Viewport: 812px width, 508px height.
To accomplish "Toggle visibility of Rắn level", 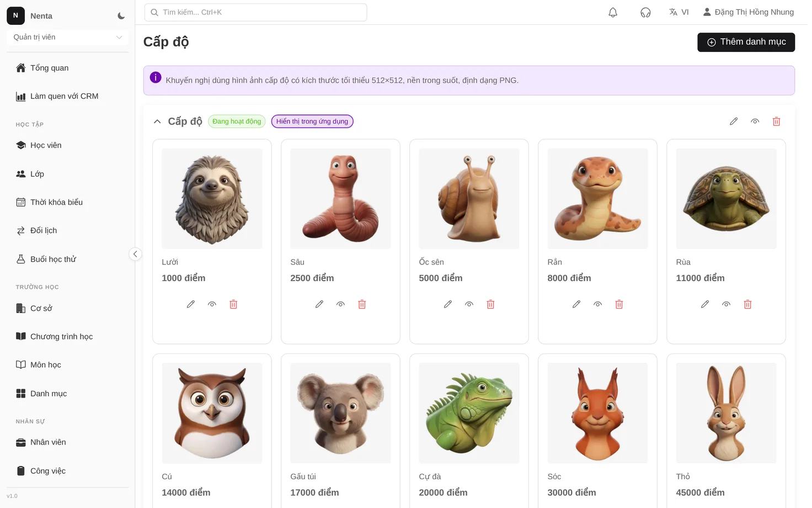I will (x=597, y=304).
